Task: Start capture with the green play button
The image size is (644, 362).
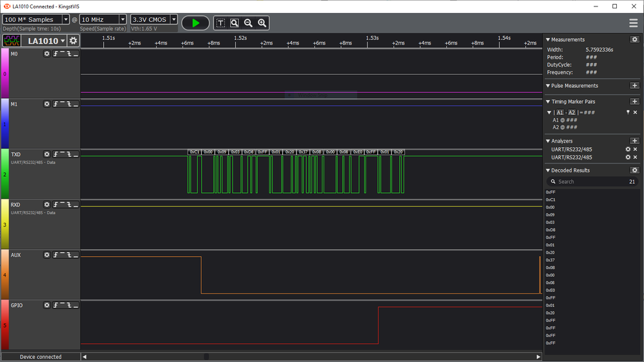Action: tap(195, 23)
